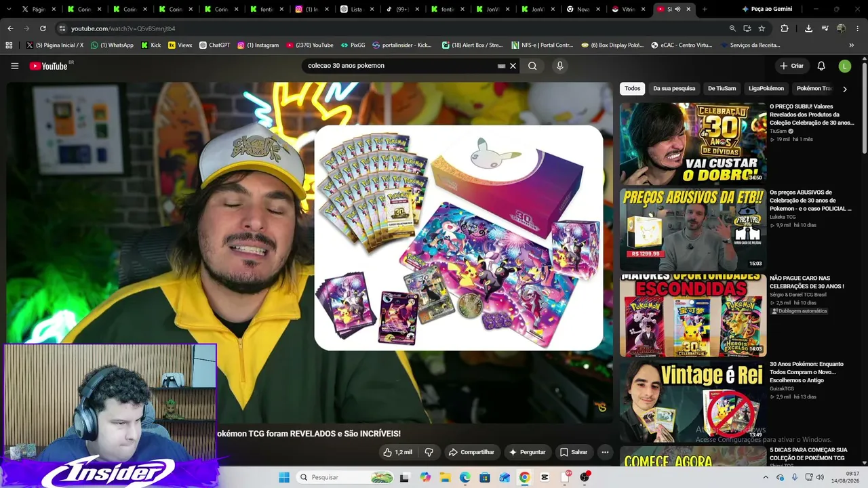Open the Chrome apps grid icon

pyautogui.click(x=9, y=45)
